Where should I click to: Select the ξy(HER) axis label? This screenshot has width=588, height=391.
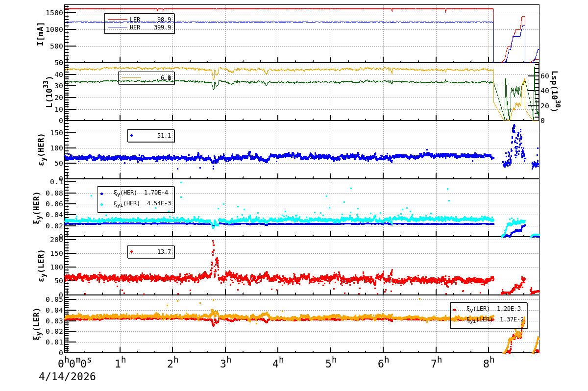[37, 207]
